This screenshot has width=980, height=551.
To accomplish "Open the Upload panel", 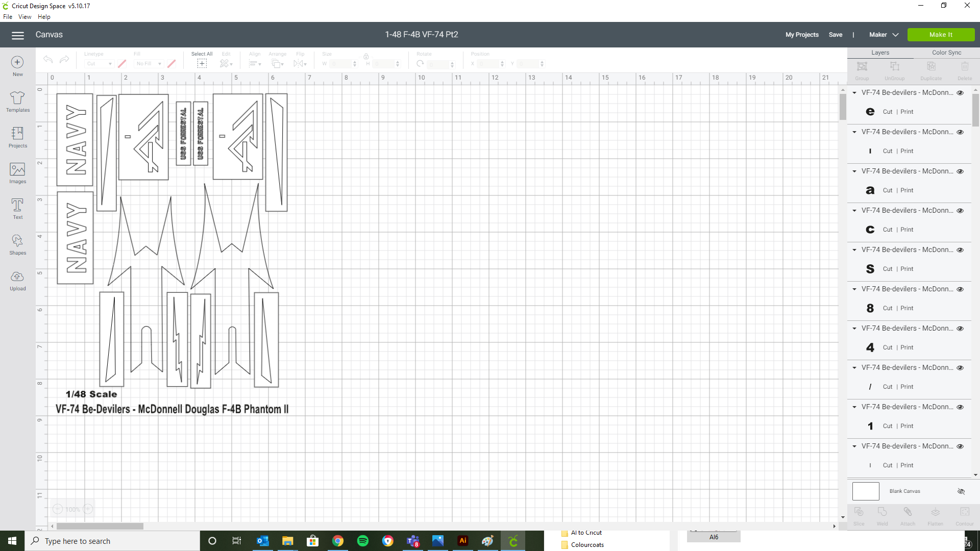I will tap(17, 280).
